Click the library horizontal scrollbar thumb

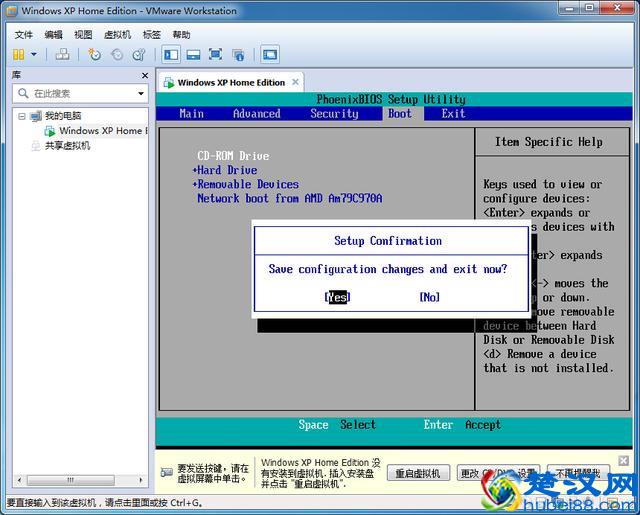(71, 480)
